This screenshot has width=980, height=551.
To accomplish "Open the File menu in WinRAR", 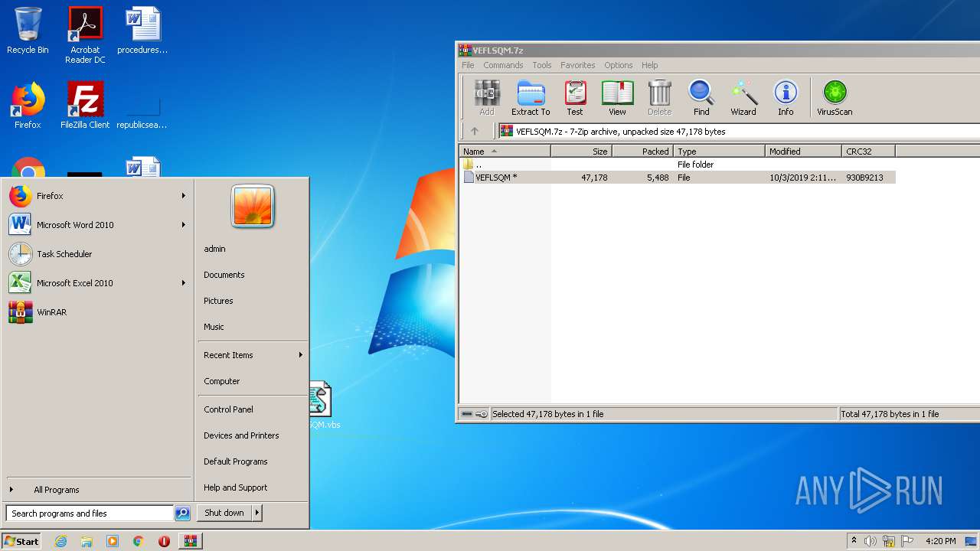I will coord(468,65).
